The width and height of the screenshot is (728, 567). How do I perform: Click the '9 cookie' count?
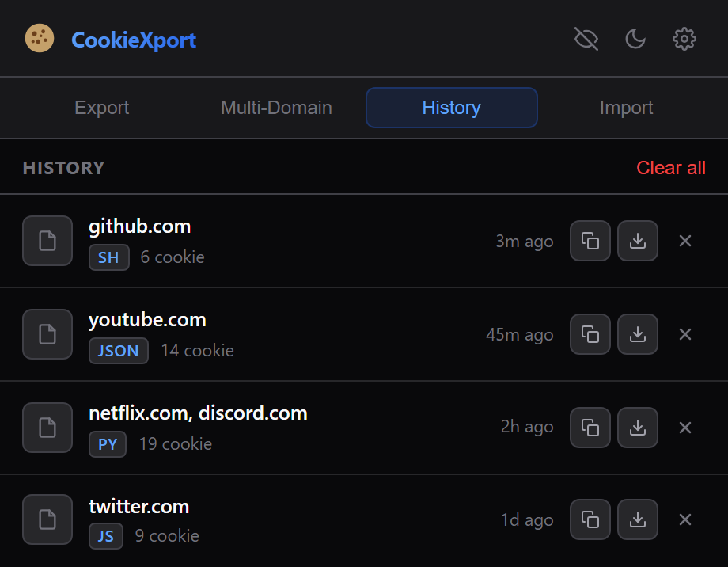coord(167,536)
